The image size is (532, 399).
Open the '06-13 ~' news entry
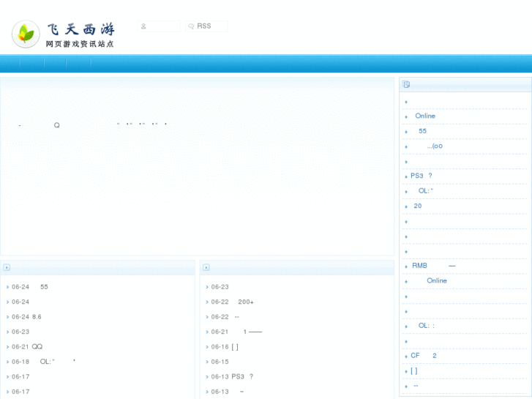click(x=228, y=392)
